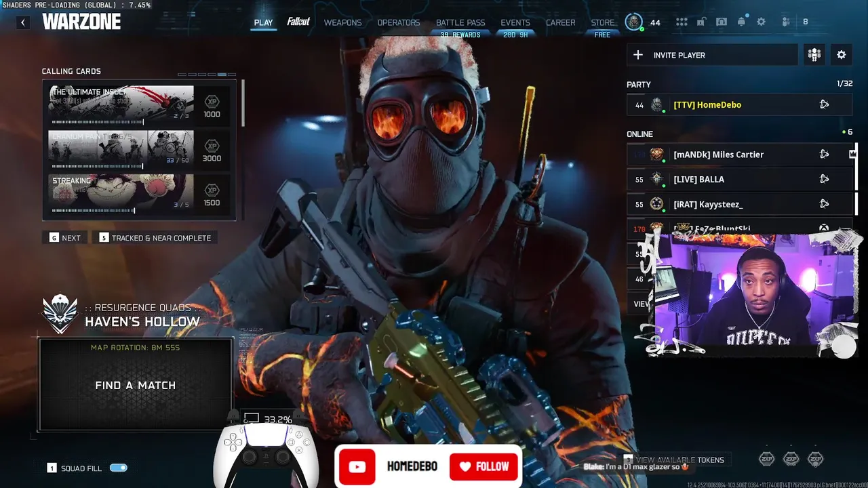Click MAP ROTATION timer text

tap(135, 348)
